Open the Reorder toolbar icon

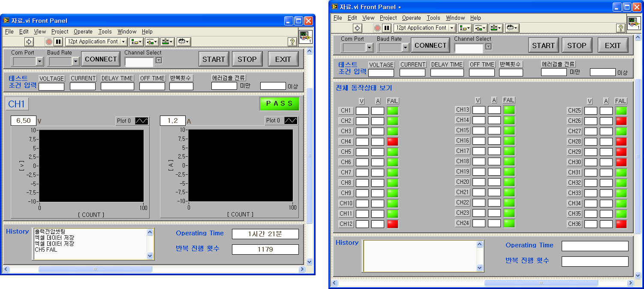183,41
